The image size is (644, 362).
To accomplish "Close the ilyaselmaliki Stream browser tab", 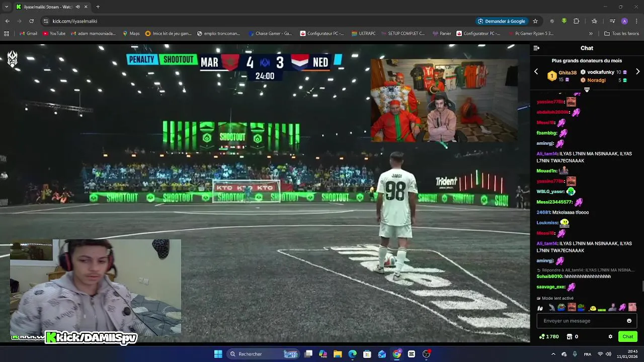I will pyautogui.click(x=86, y=7).
